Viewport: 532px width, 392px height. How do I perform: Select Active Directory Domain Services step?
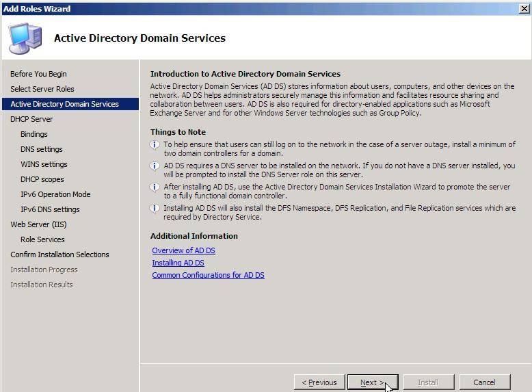[70, 104]
